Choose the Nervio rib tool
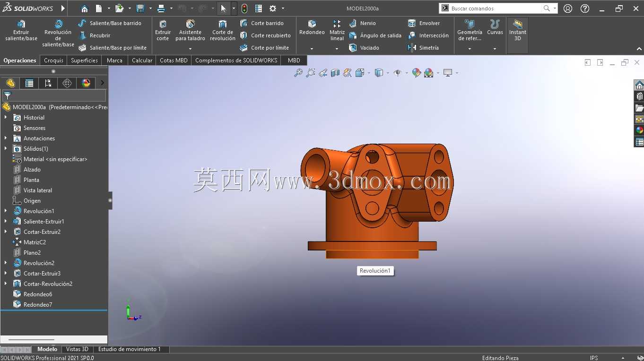Viewport: 644px width, 361px height. point(362,23)
